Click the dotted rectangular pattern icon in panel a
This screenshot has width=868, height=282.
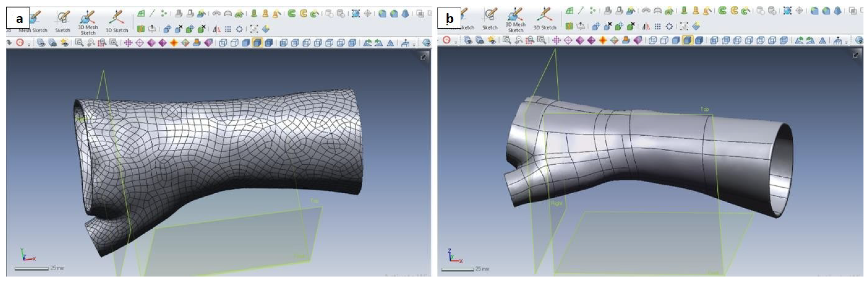click(x=228, y=29)
